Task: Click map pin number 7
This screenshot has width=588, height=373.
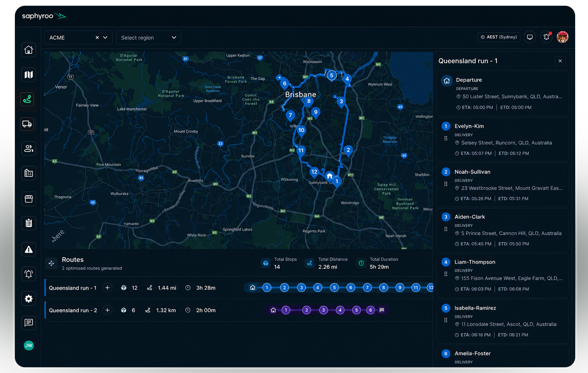Action: click(290, 116)
